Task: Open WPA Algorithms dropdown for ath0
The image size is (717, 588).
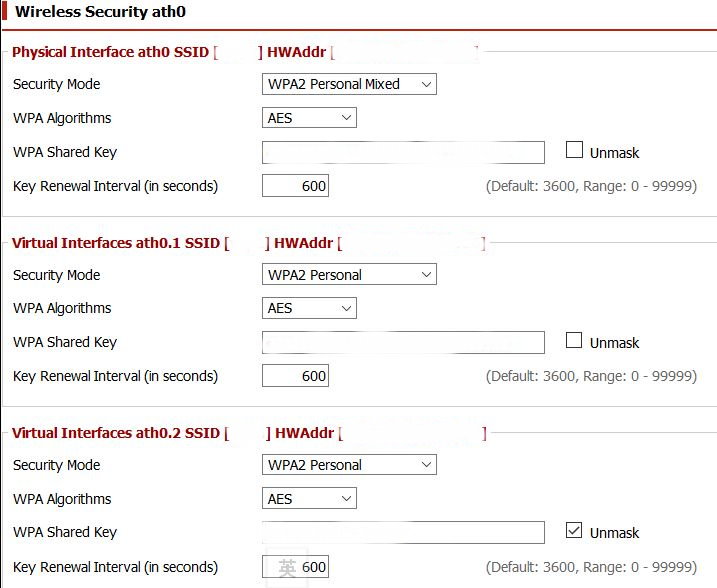Action: click(309, 118)
